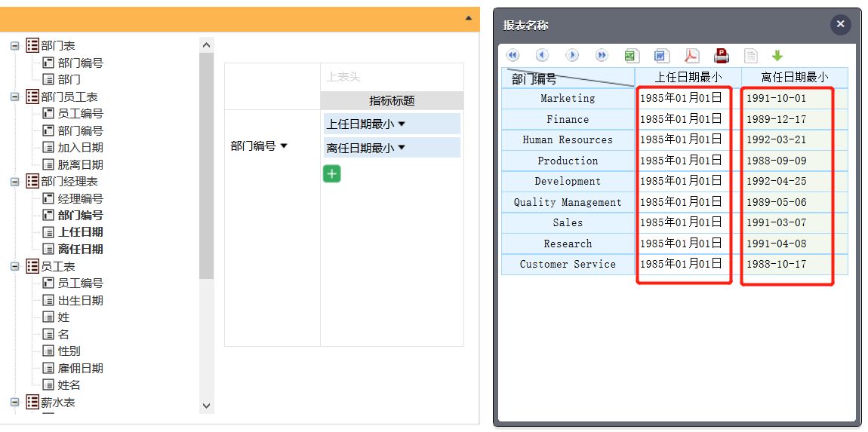
Task: Select the 部门表 table icon
Action: pyautogui.click(x=32, y=45)
